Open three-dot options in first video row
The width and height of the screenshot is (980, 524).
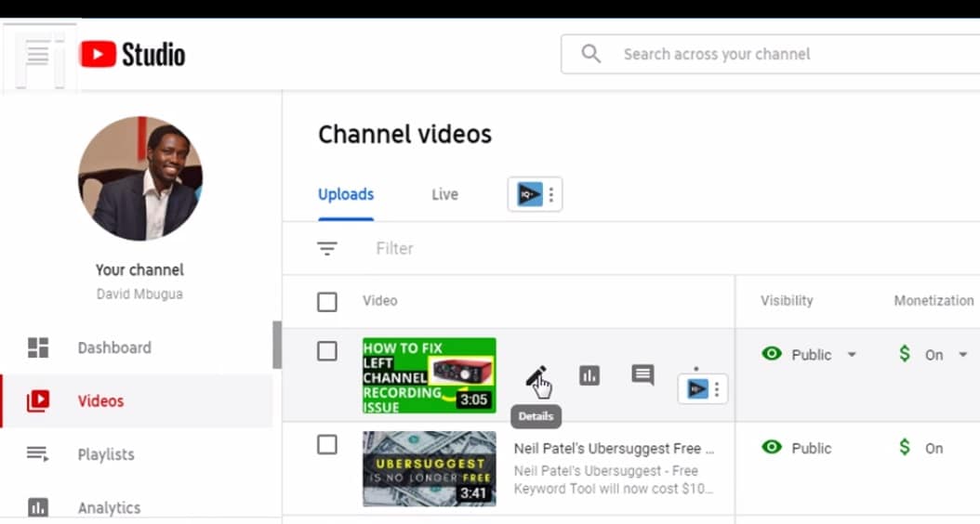pos(718,389)
